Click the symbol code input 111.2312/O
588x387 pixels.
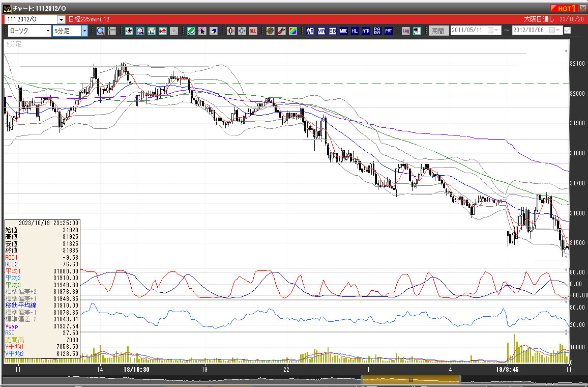click(32, 19)
